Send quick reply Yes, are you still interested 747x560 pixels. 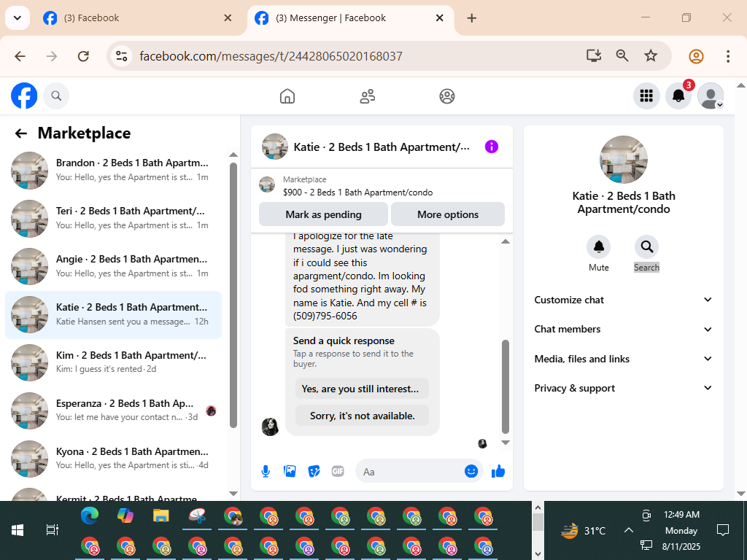pos(362,389)
